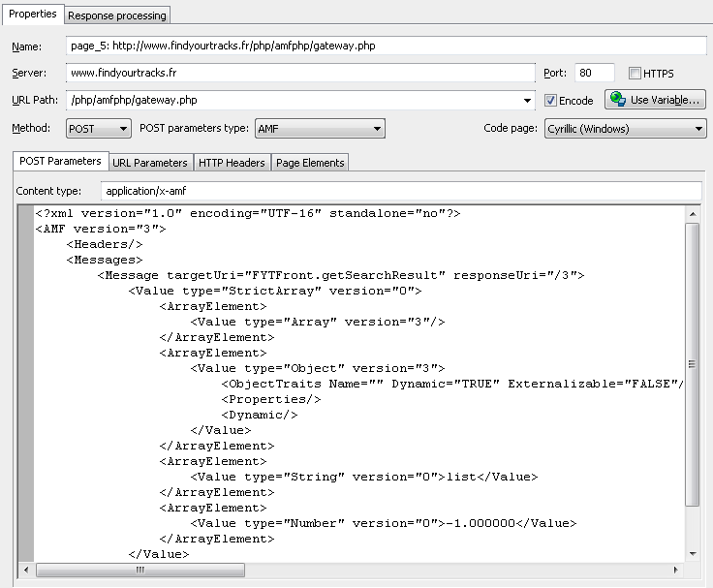Click vertical scrollbar up arrow
The height and width of the screenshot is (588, 713).
pos(693,214)
